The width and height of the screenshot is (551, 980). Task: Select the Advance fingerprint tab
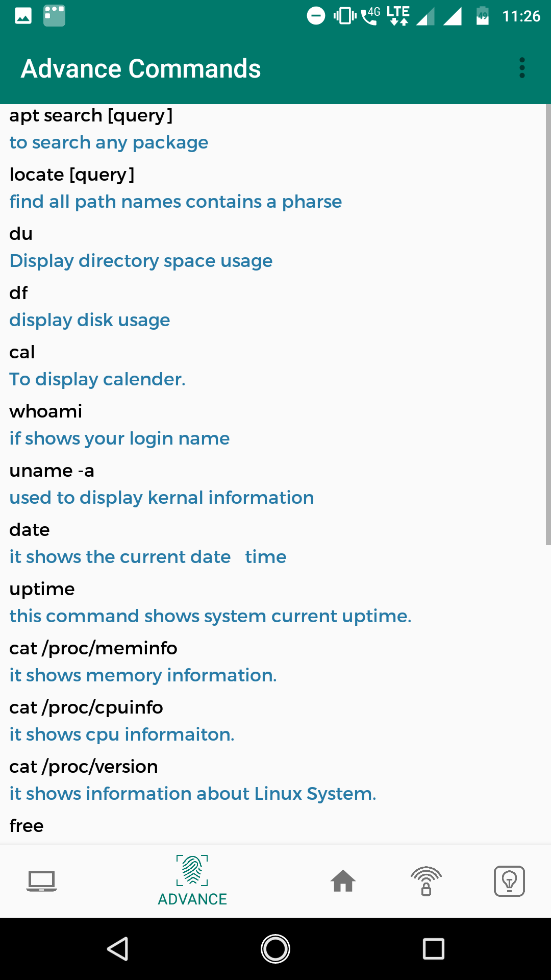(x=192, y=881)
